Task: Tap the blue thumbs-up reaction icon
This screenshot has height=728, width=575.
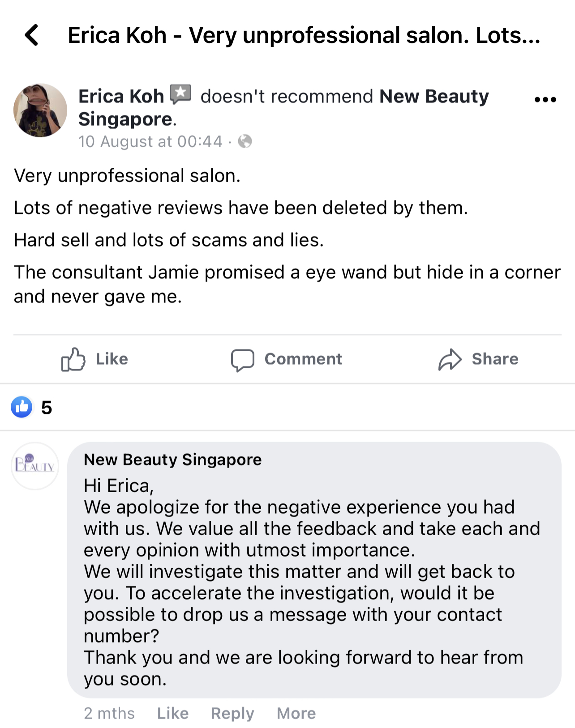Action: click(x=22, y=407)
